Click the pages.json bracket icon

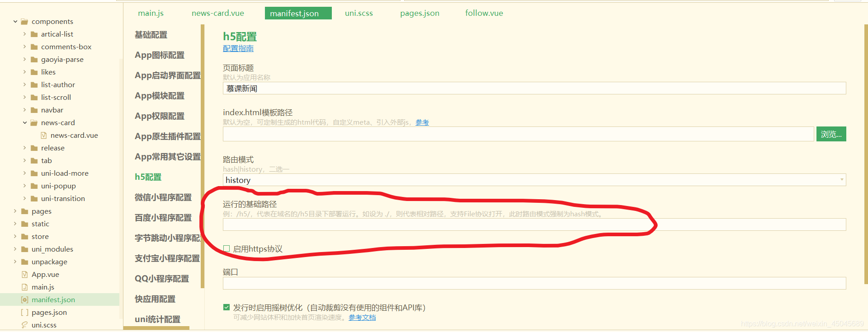tap(25, 313)
